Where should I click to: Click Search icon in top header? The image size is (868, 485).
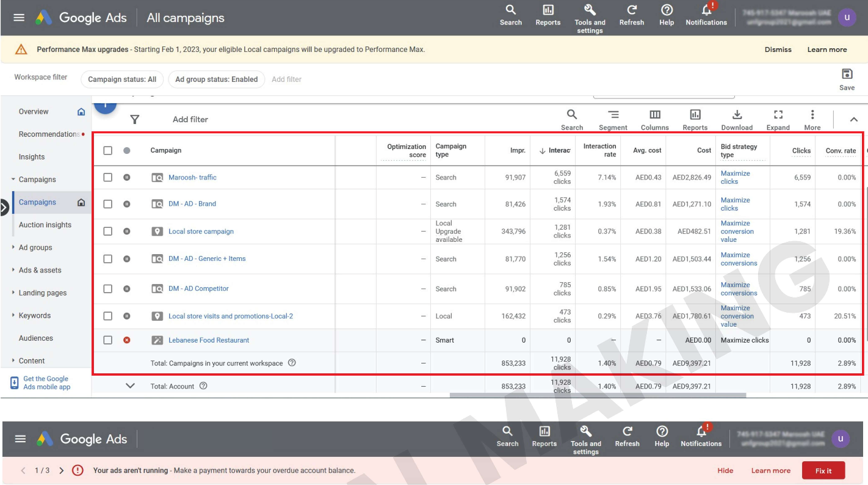(x=511, y=15)
